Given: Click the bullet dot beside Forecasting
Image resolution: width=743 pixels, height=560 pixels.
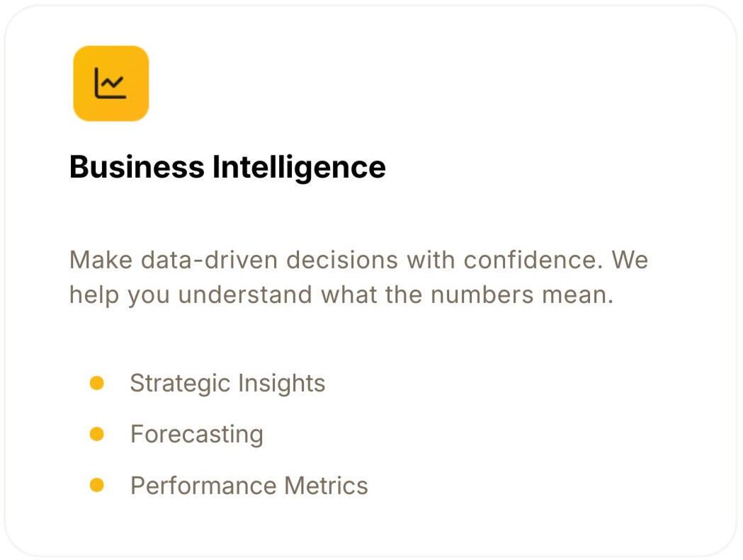Looking at the screenshot, I should tap(97, 434).
